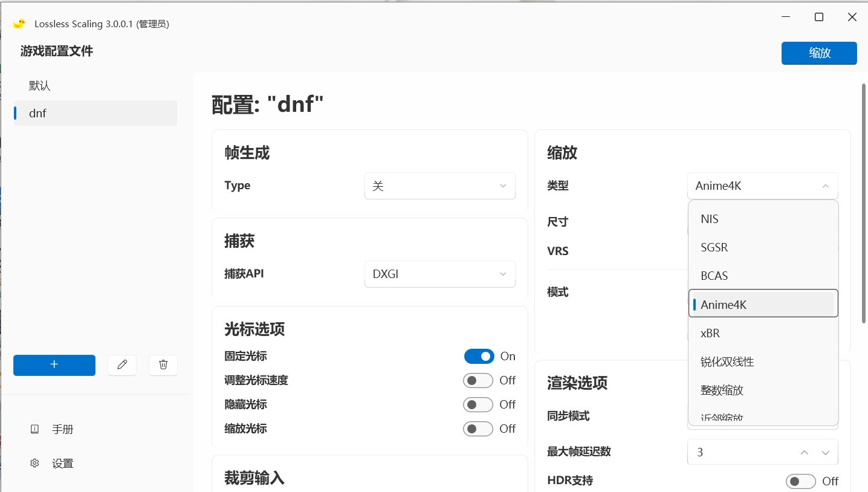Toggle 固定光标 switch off
Viewport: 868px width, 492px height.
(479, 356)
